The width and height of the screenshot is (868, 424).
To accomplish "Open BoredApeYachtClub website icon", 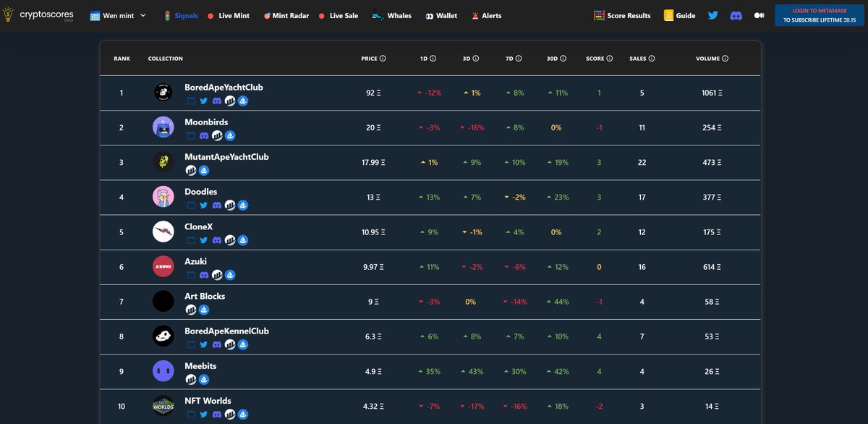I will click(x=191, y=101).
